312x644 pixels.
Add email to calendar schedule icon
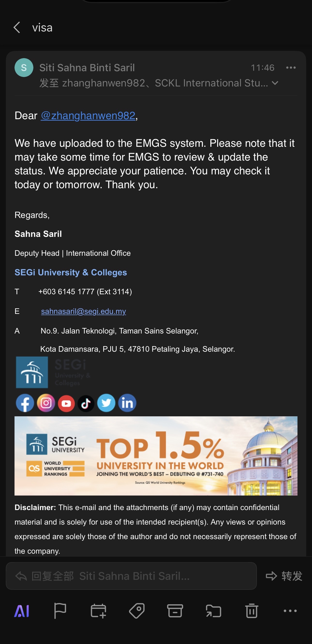98,611
